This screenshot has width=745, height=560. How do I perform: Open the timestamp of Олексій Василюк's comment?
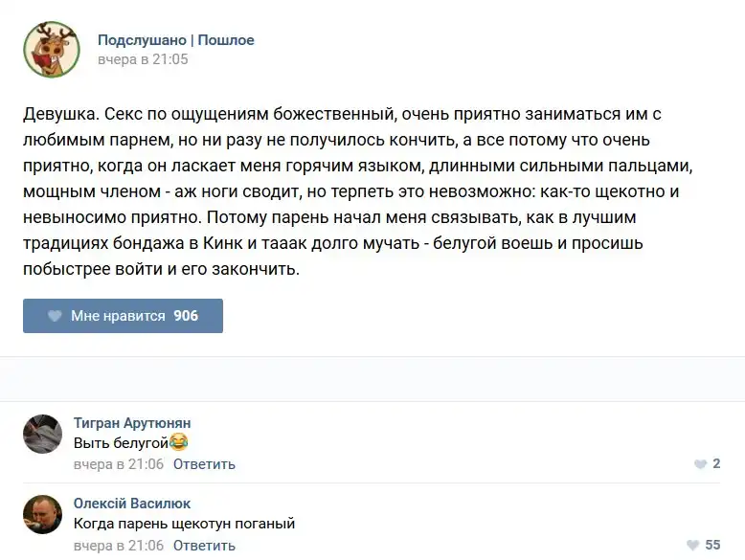pos(119,546)
